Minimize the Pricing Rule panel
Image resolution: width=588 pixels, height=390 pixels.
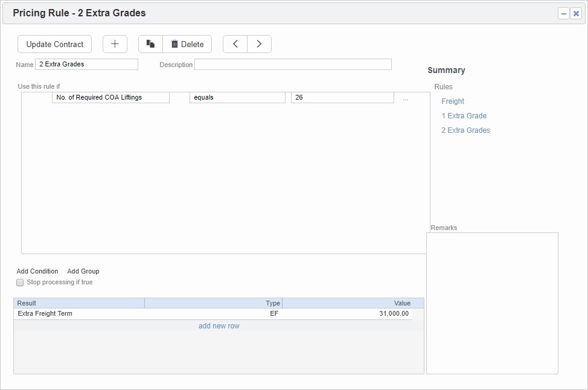click(x=564, y=13)
